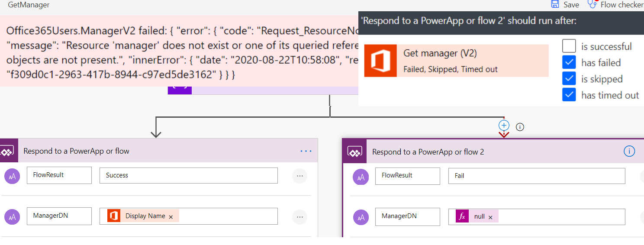This screenshot has width=644, height=245.
Task: Open options for ManagerDN Display Name row
Action: [299, 217]
